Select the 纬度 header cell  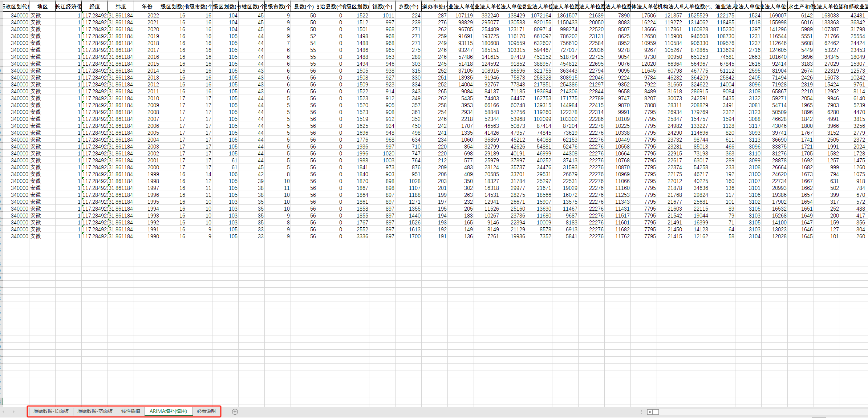(121, 7)
